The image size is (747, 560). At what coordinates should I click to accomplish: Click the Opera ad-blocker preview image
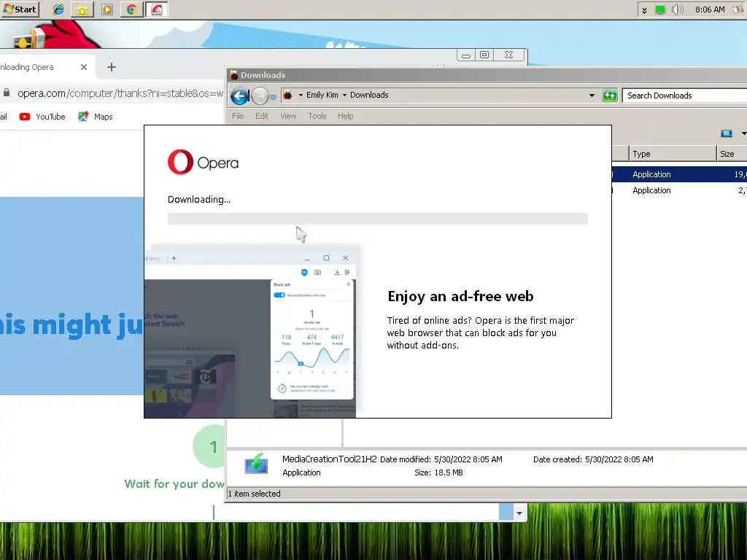251,332
